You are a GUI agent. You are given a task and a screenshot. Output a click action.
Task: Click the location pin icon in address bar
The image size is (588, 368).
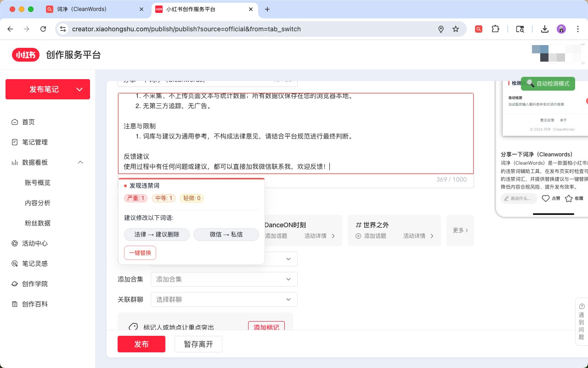(x=441, y=29)
